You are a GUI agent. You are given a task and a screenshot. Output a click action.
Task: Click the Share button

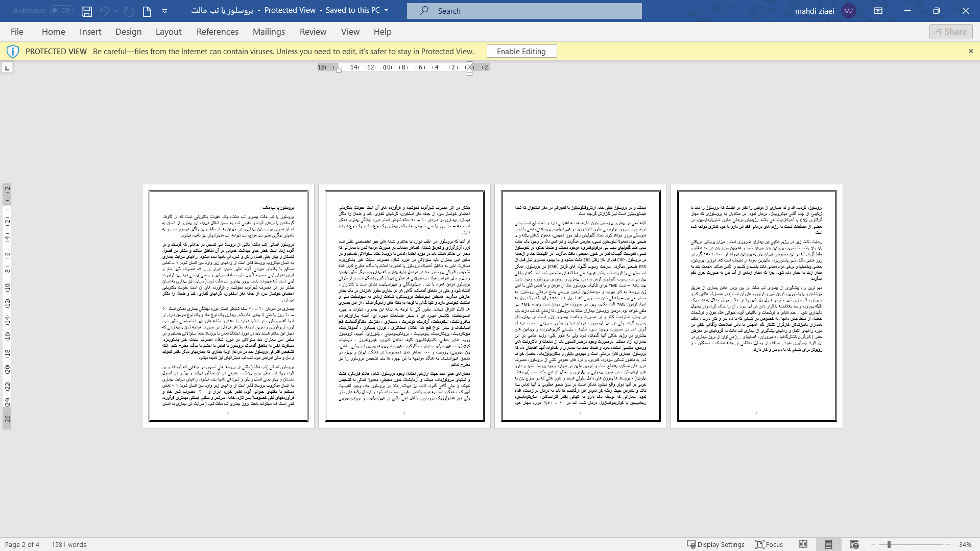pos(951,32)
